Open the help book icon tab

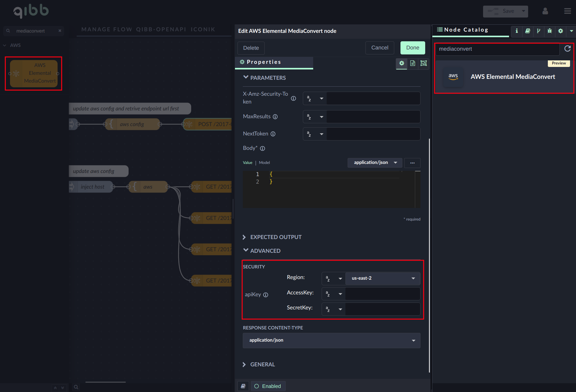coord(528,31)
